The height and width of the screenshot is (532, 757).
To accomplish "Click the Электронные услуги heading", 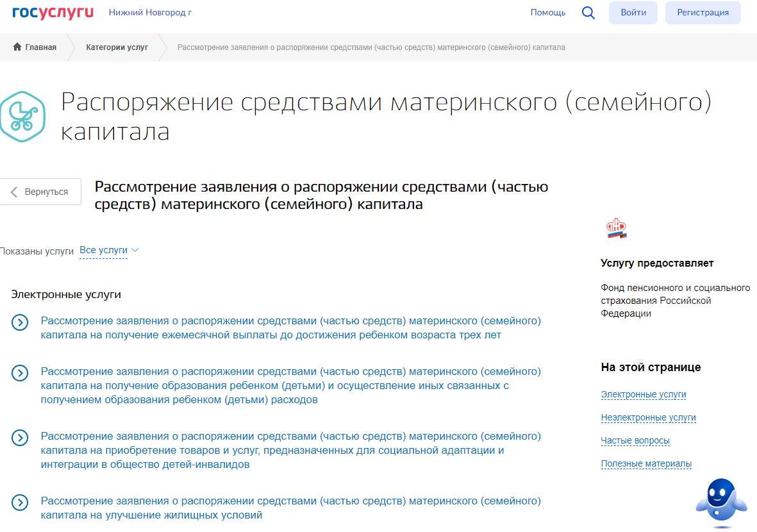I will coord(66,294).
